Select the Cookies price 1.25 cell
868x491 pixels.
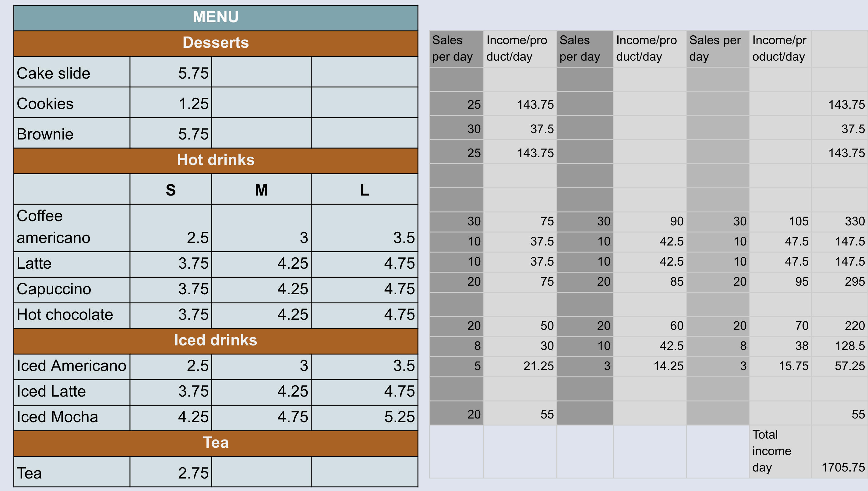coord(171,103)
